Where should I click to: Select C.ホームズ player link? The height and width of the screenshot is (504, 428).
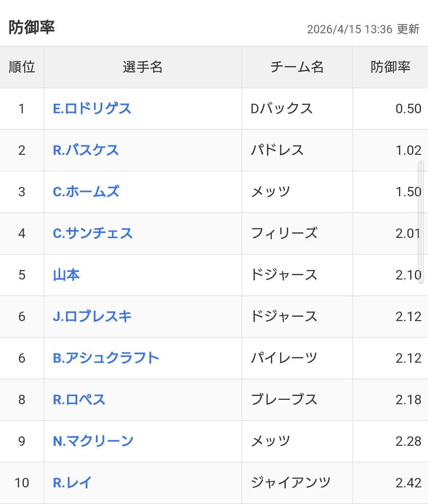click(x=86, y=192)
